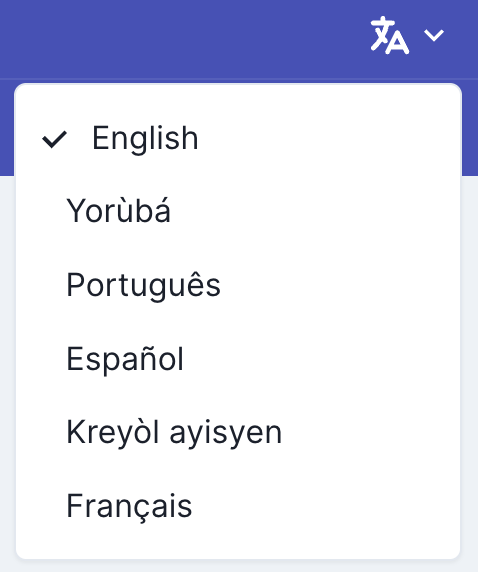Toggle the language menu via down arrow
The width and height of the screenshot is (478, 572).
tap(433, 35)
